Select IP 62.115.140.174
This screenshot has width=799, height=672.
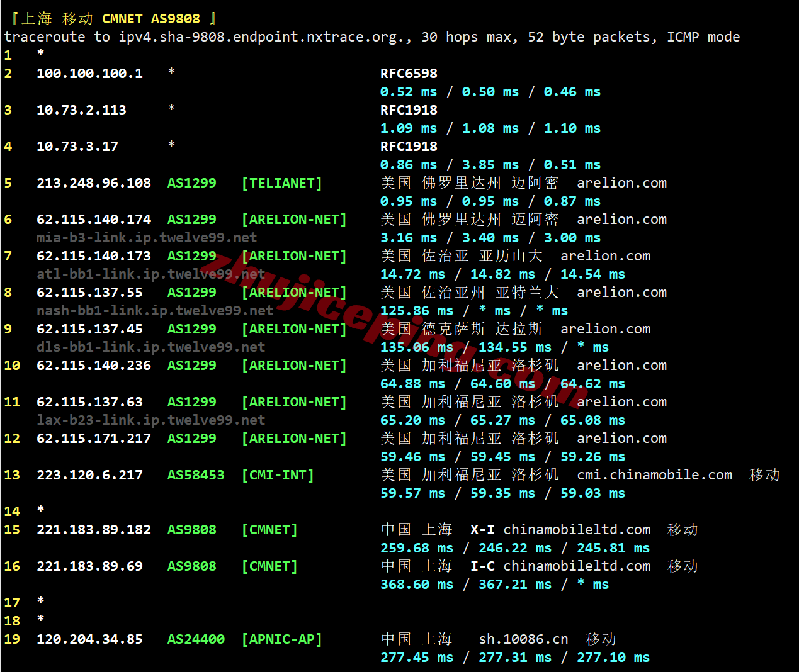[x=94, y=220]
